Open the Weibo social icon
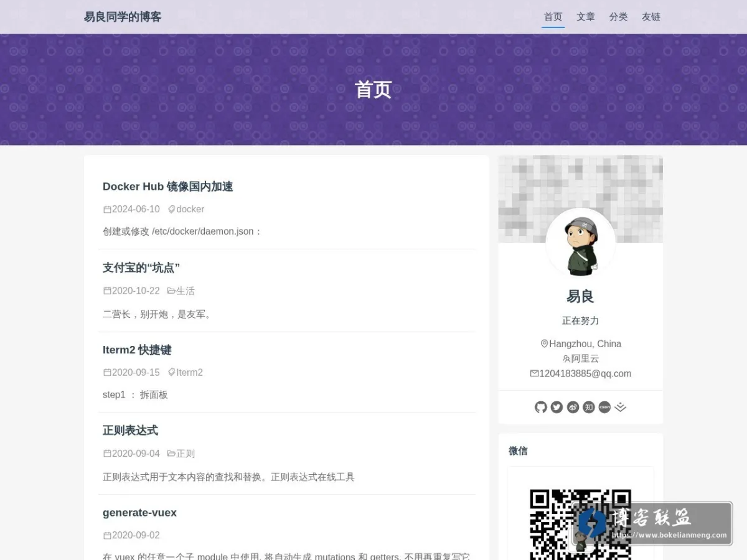 coord(573,407)
